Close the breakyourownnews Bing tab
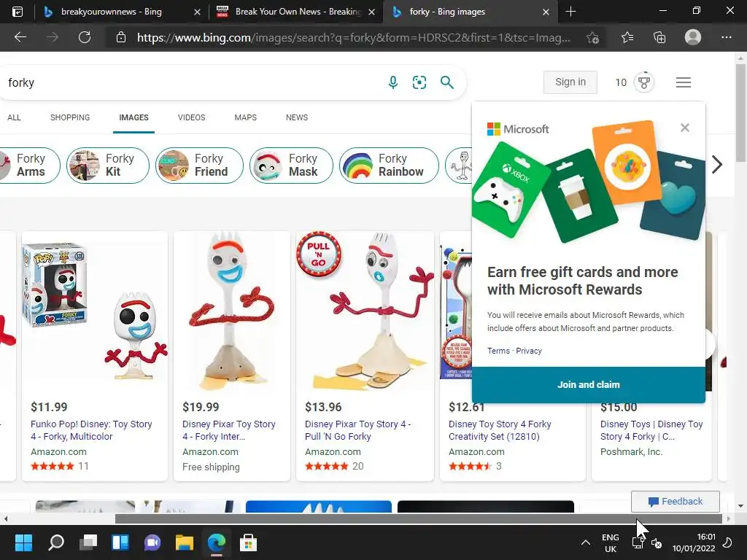 (197, 12)
